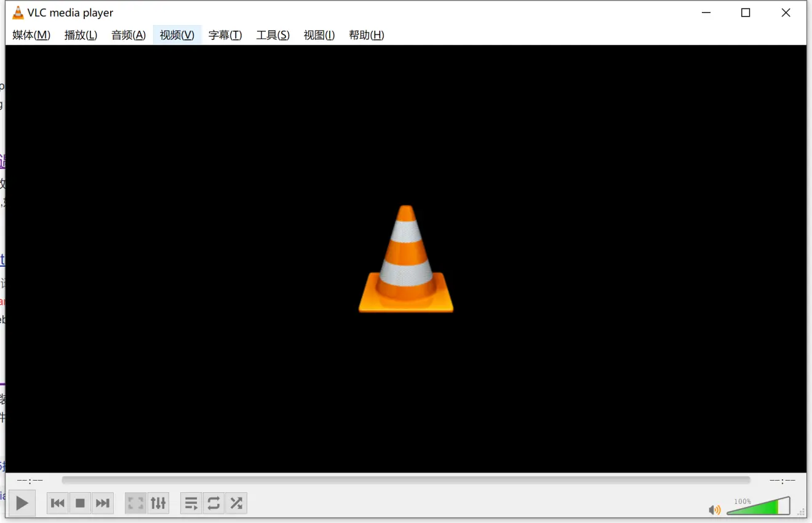Click the VLC cone title bar icon
Screen dimensions: 812x523
(18, 13)
